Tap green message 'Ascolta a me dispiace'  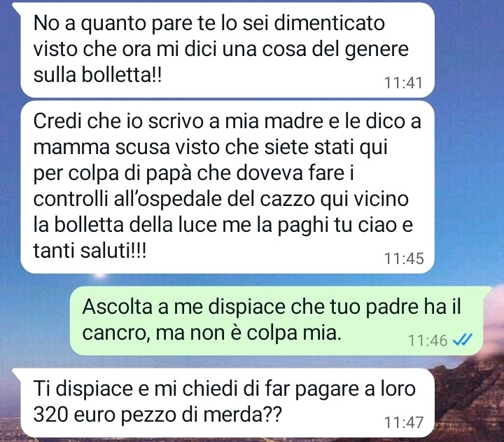[x=276, y=321]
